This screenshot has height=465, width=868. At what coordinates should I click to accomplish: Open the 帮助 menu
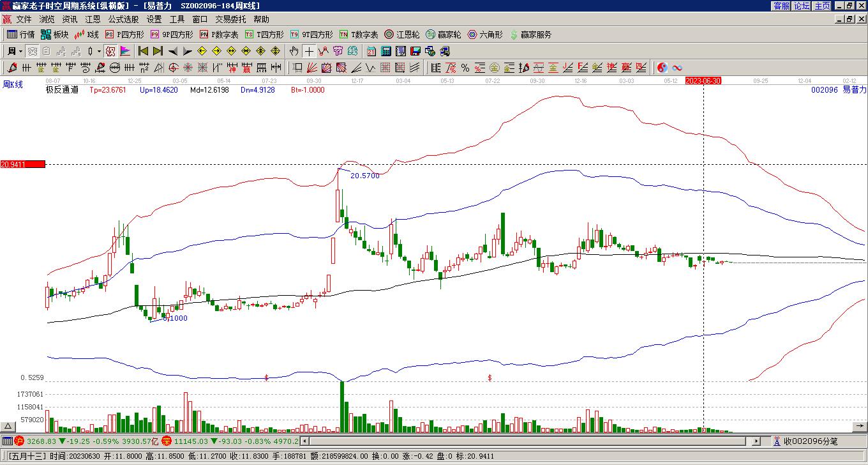click(261, 20)
